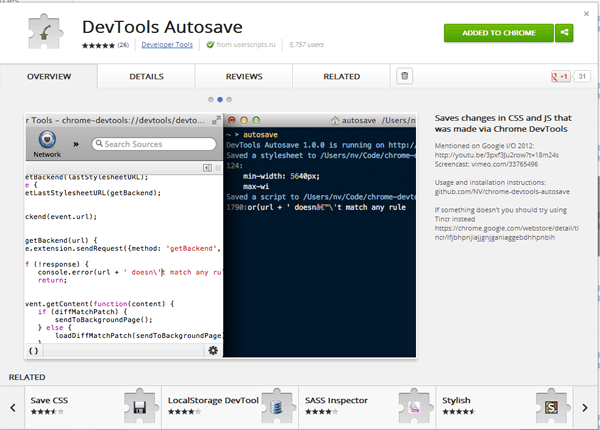Click the share button beside Added to Chrome
Viewport: 600px width, 430px height.
tap(564, 33)
